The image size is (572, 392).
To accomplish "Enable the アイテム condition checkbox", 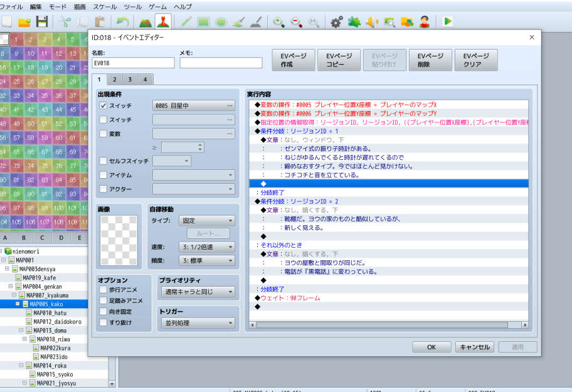I will coord(103,175).
